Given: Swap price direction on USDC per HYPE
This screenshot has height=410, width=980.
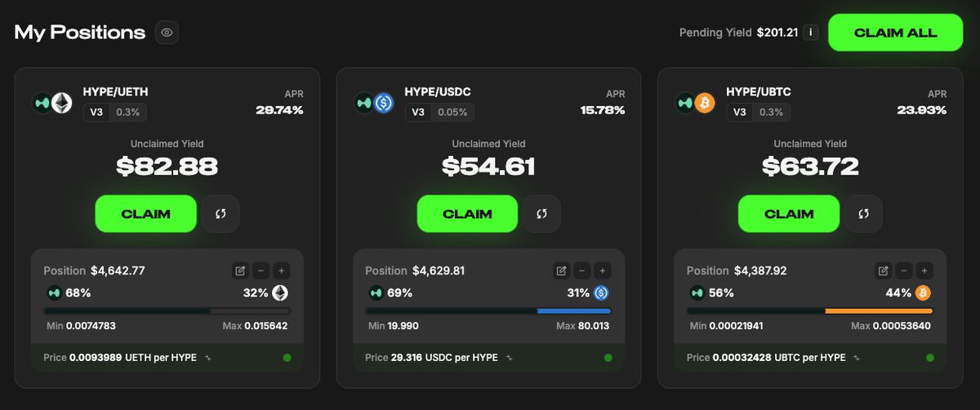Looking at the screenshot, I should point(510,358).
